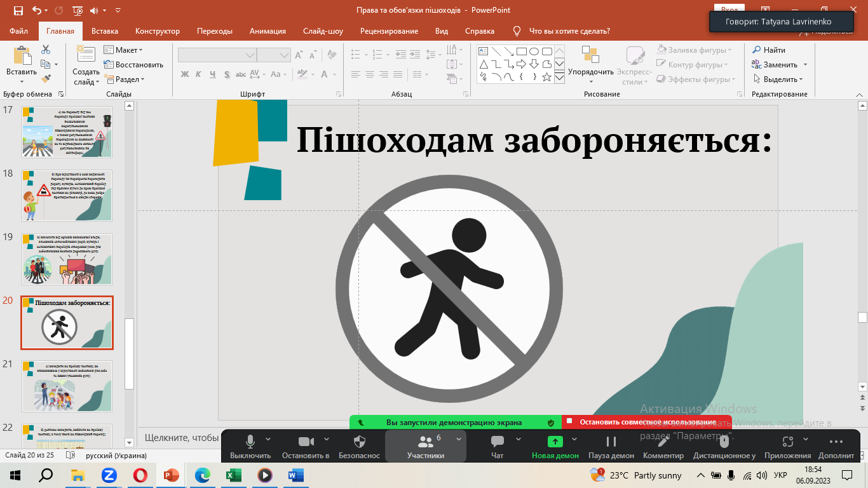Open Excel from the Windows taskbar
This screenshot has height=488, width=868.
click(x=233, y=475)
